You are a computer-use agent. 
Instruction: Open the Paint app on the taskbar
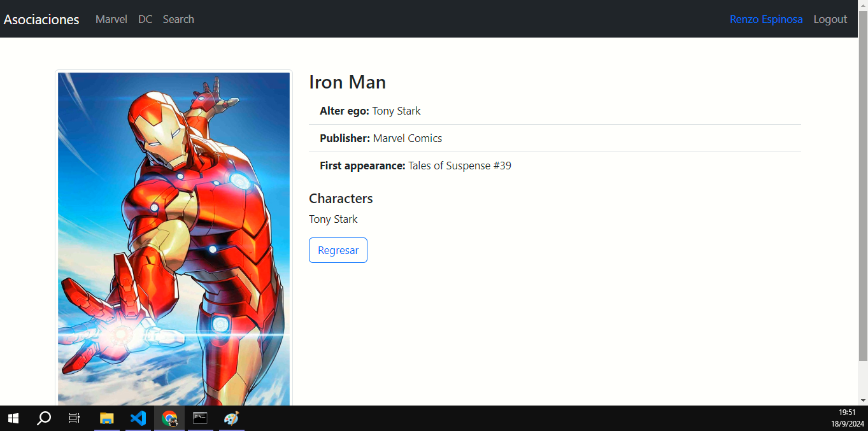231,418
